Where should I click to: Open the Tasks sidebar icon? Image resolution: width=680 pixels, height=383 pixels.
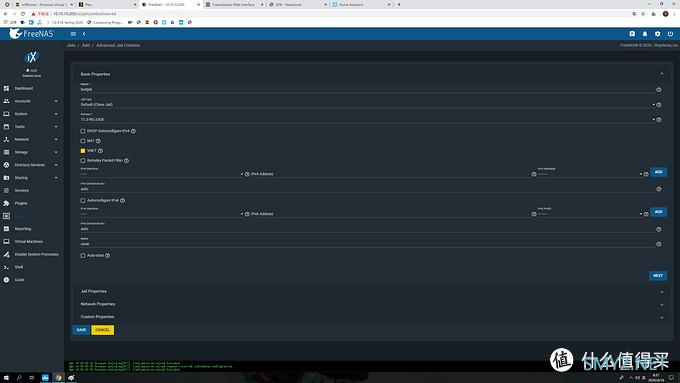pyautogui.click(x=7, y=127)
